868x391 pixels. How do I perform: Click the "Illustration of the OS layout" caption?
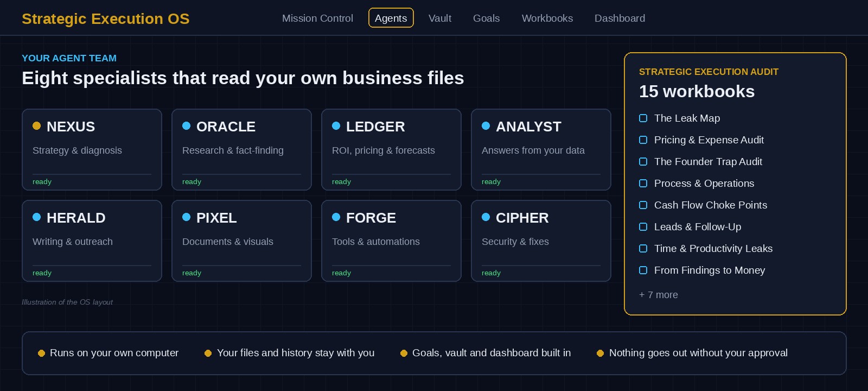click(x=67, y=302)
